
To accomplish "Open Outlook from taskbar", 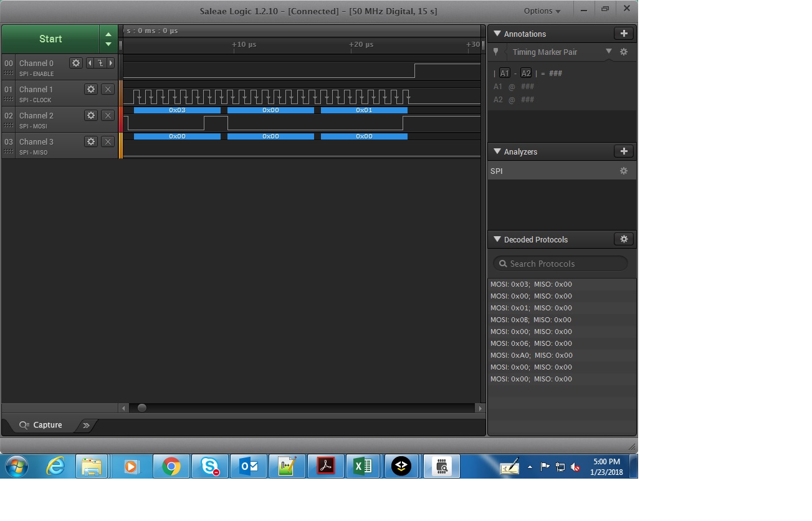I will coord(248,466).
